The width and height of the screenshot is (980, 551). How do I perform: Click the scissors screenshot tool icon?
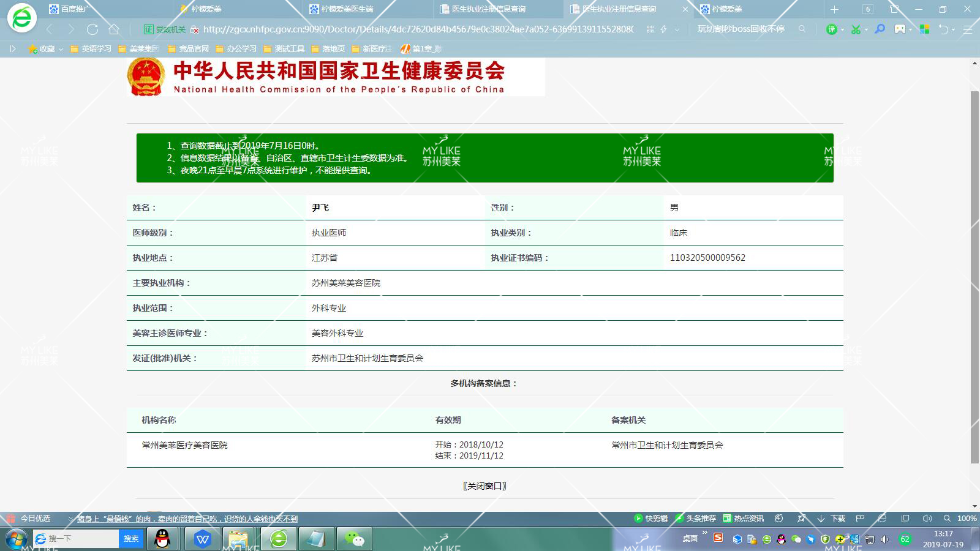tap(856, 29)
